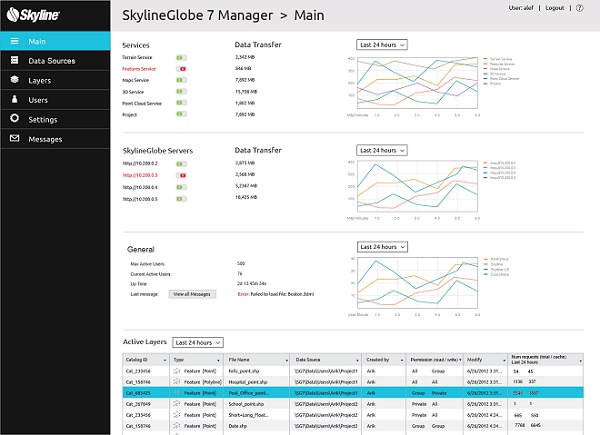This screenshot has height=435, width=600.
Task: Click the Post_Office_point row feature type icon
Action: pos(178,394)
